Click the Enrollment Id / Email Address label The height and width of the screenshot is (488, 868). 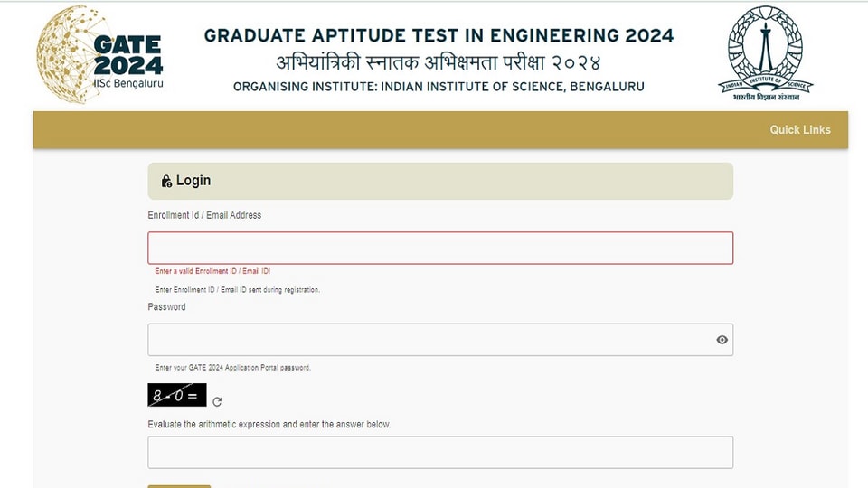pos(204,215)
